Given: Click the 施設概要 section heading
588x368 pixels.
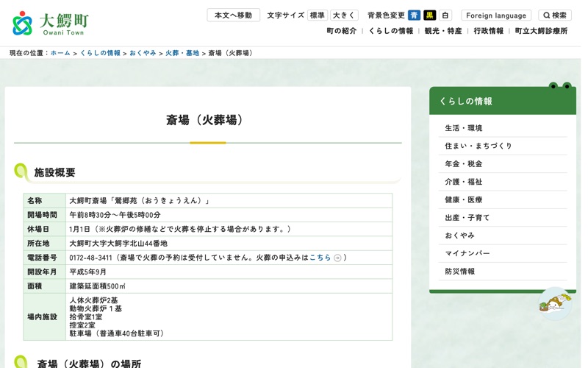Looking at the screenshot, I should 54,172.
